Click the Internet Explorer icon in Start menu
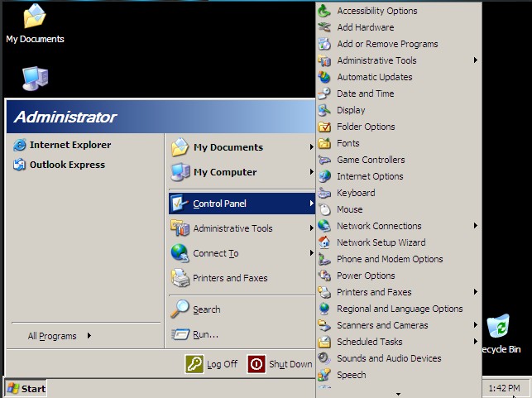 (x=19, y=145)
